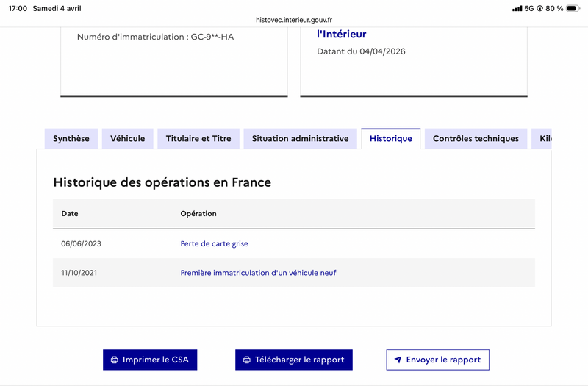Click the icon on the Télécharger le rapport button
This screenshot has height=386, width=588.
coord(246,360)
